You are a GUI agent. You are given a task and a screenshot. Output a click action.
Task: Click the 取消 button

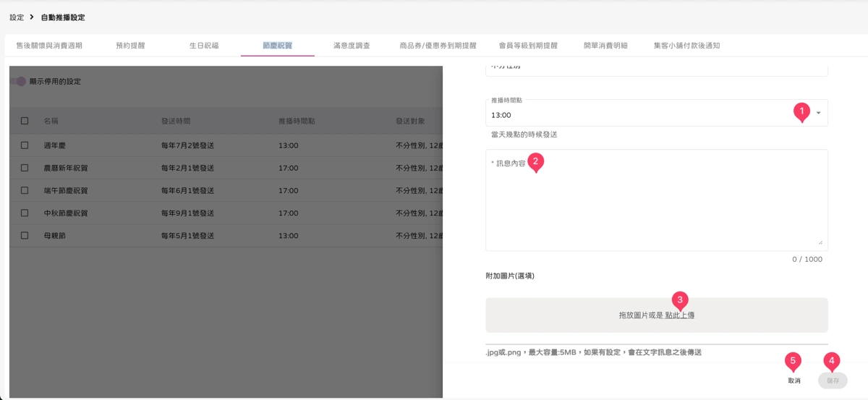[794, 380]
